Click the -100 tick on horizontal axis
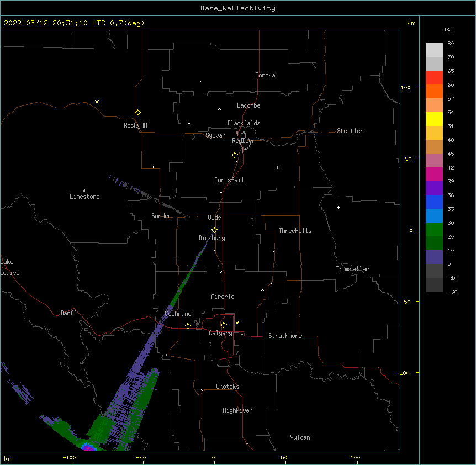476x465 pixels. [69, 457]
